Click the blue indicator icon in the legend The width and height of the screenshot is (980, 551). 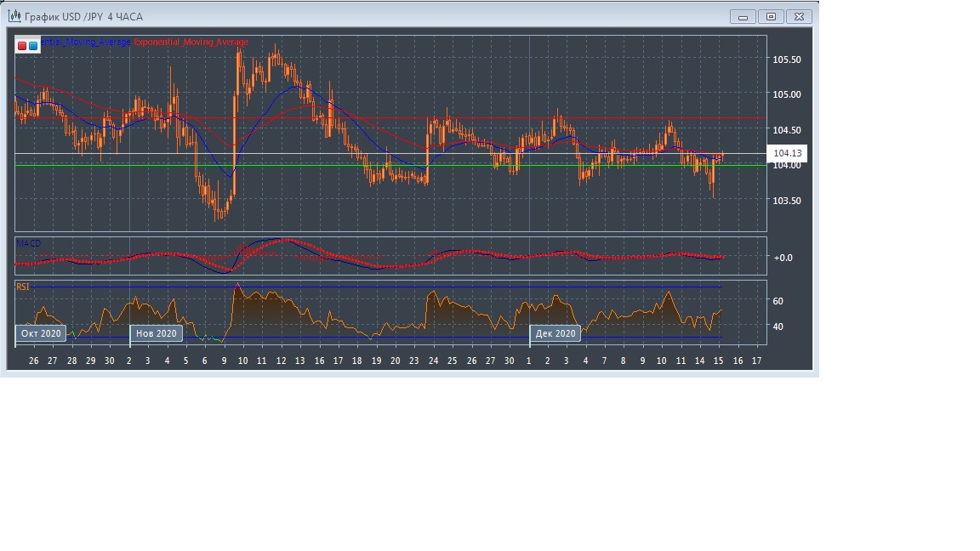tap(33, 45)
